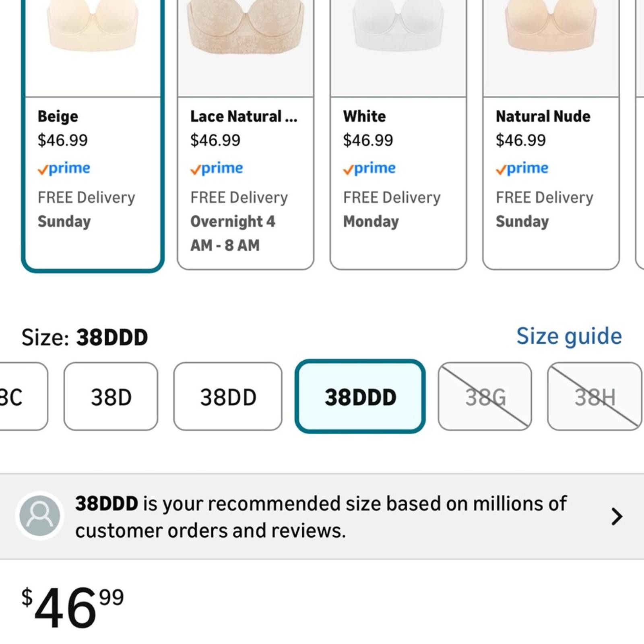Click the 38DDD recommended size banner text
This screenshot has height=644, width=644.
321,517
